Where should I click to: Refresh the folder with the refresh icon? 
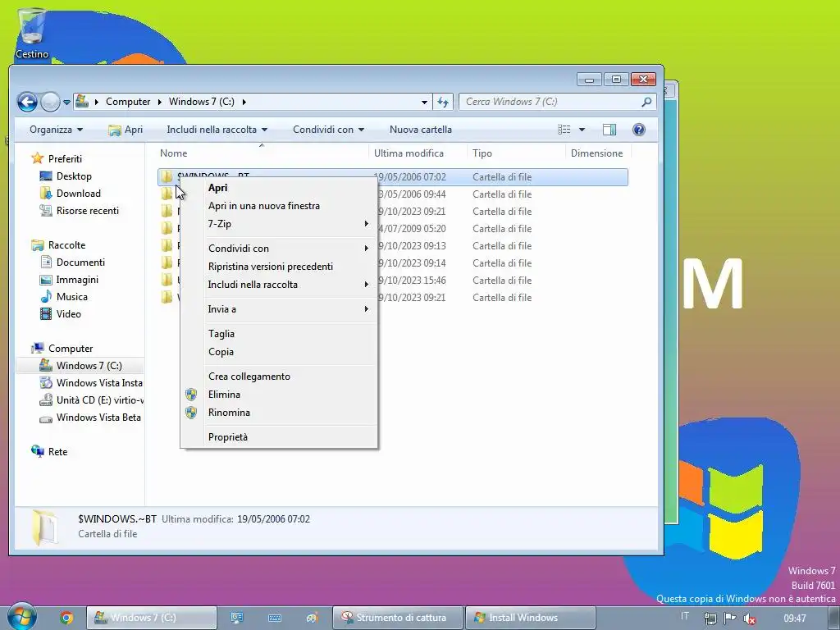point(443,102)
